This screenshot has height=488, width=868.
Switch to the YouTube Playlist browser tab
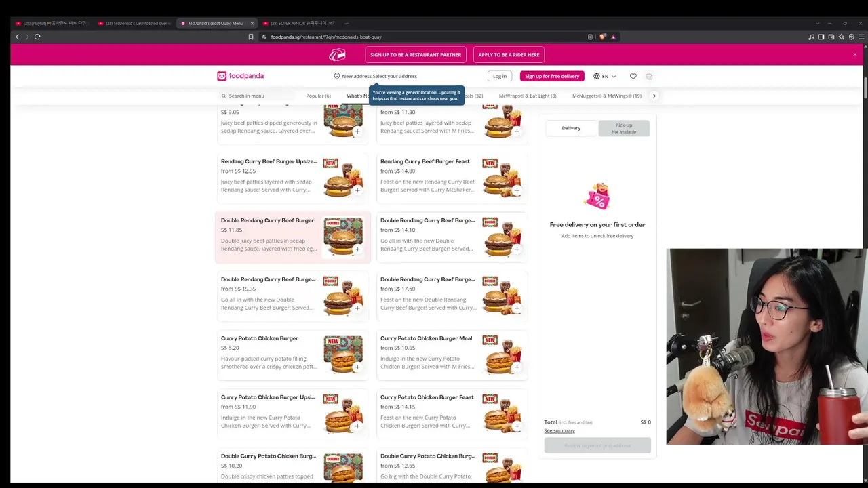(x=52, y=23)
